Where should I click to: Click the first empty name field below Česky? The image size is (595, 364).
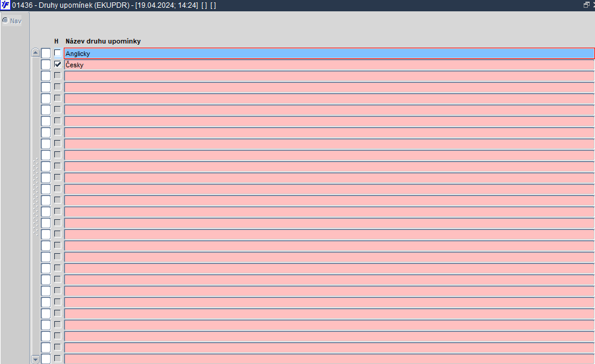tap(329, 76)
